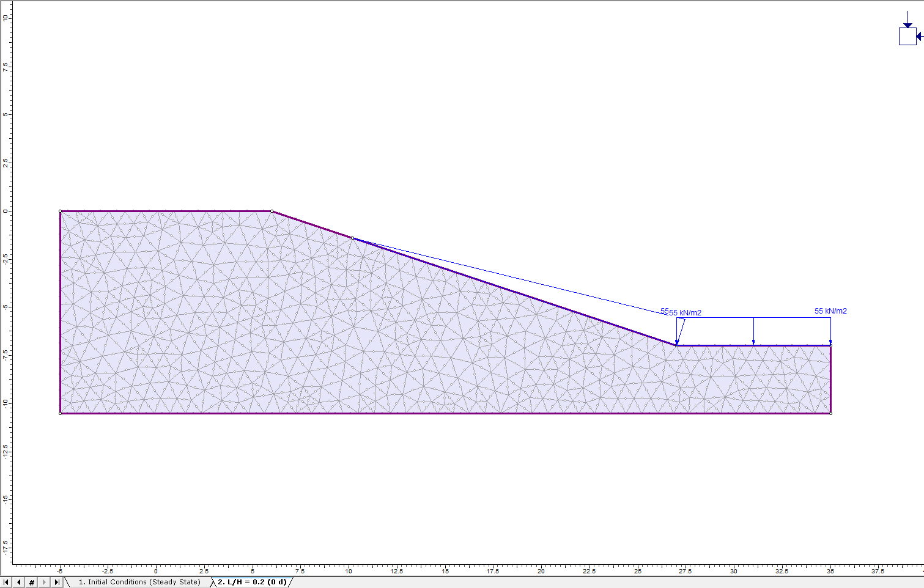Go to first stage tab button
Image resolution: width=924 pixels, height=588 pixels.
[6, 582]
